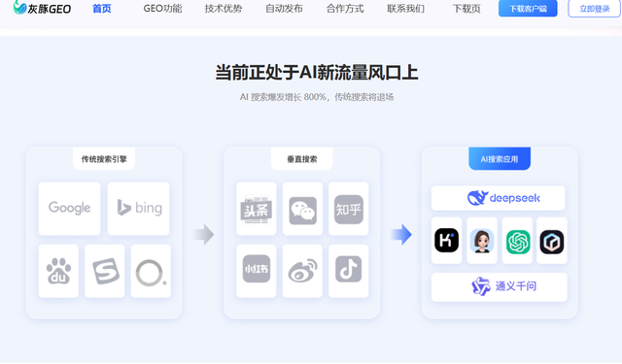Open the 自动发布 menu item
The image size is (622, 364).
(284, 9)
